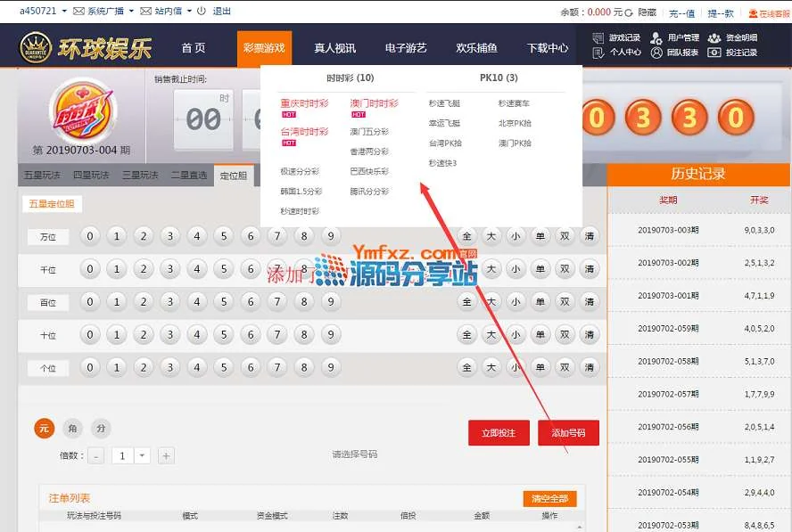Select 分 currency unit mode

[x=102, y=429]
